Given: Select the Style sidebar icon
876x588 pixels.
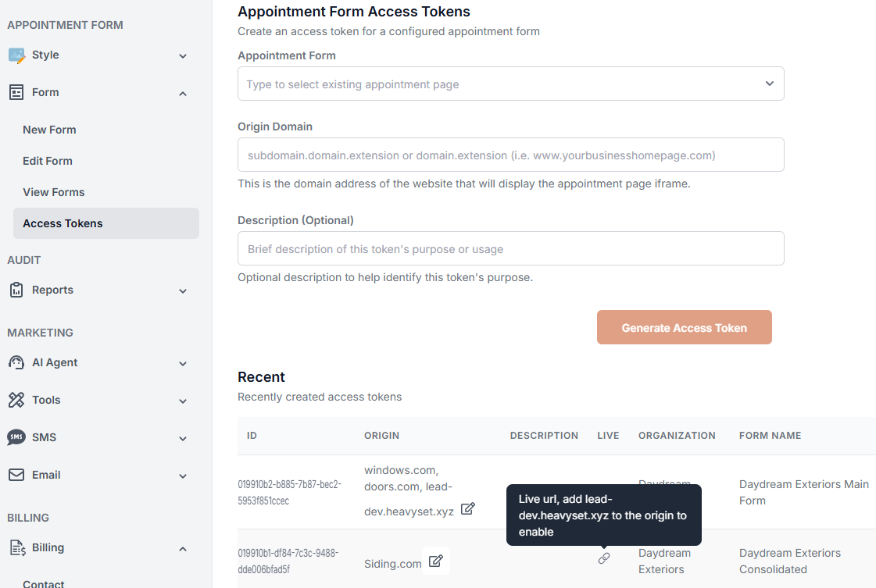Looking at the screenshot, I should [17, 55].
